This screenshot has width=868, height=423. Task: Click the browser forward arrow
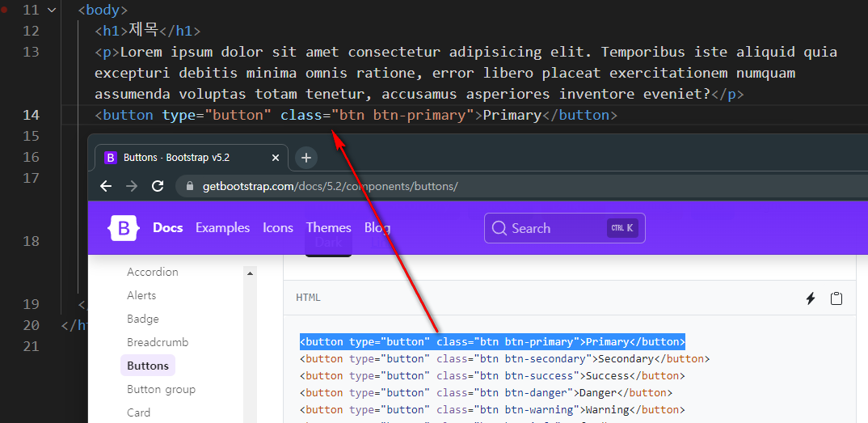pyautogui.click(x=132, y=186)
